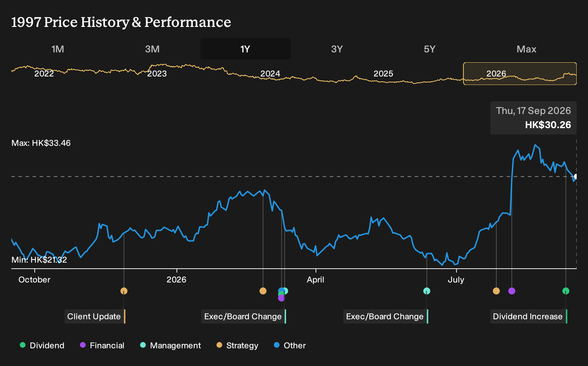Toggle the Financial legend filter
This screenshot has height=366, width=588.
click(x=102, y=345)
